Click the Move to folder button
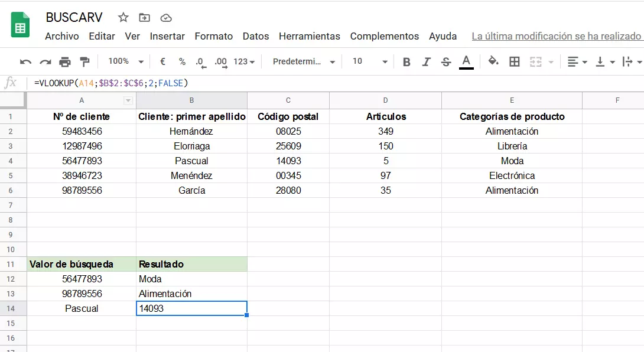Image resolution: width=644 pixels, height=352 pixels. (144, 18)
